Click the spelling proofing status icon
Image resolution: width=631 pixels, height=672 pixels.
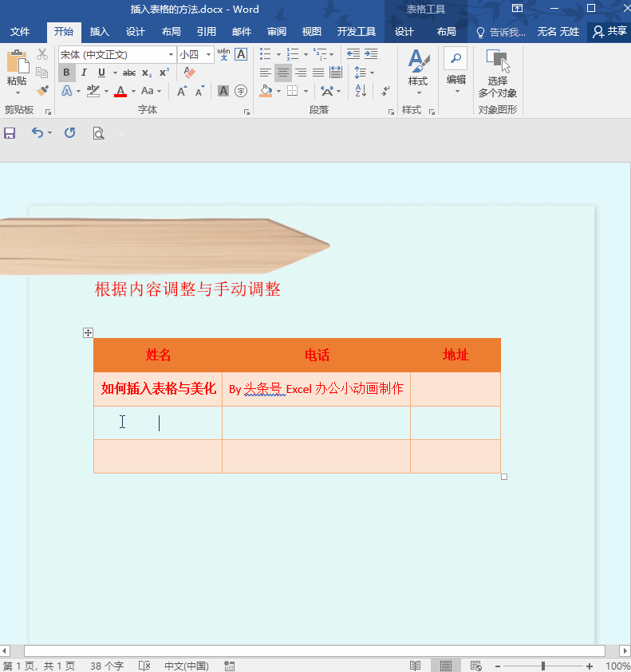pyautogui.click(x=144, y=666)
